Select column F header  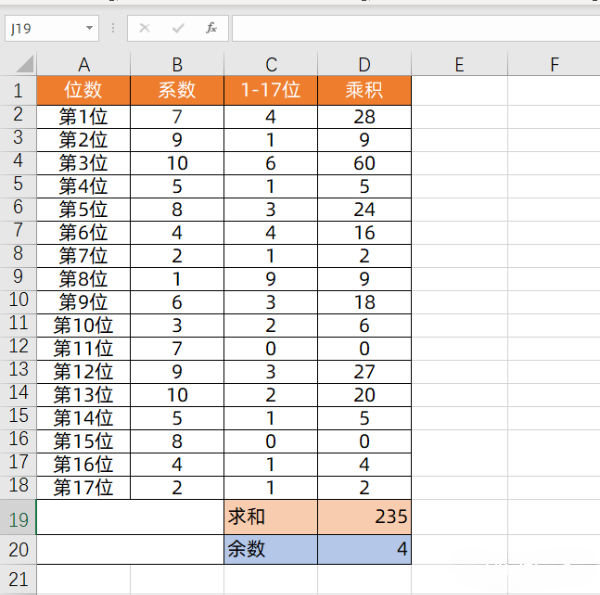coord(554,65)
